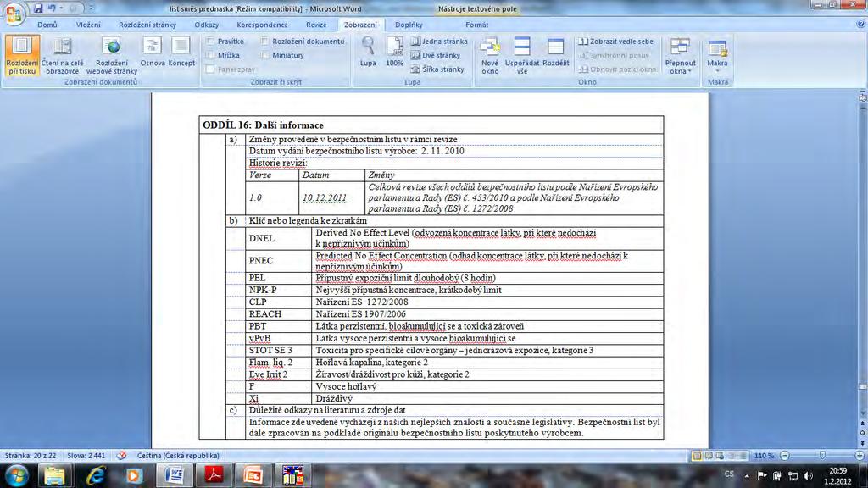Click zoom level 110 % in status bar
The height and width of the screenshot is (488, 868).
click(764, 455)
